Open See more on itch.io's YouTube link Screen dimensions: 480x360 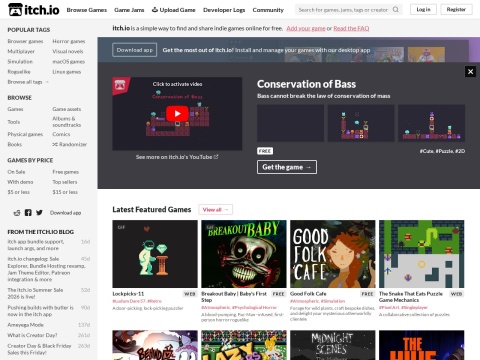(x=177, y=157)
